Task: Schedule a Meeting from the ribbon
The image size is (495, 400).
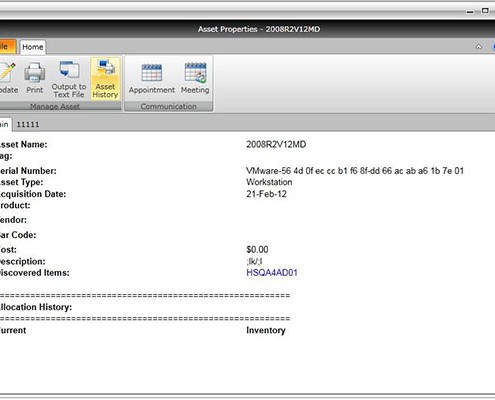Action: [x=195, y=79]
